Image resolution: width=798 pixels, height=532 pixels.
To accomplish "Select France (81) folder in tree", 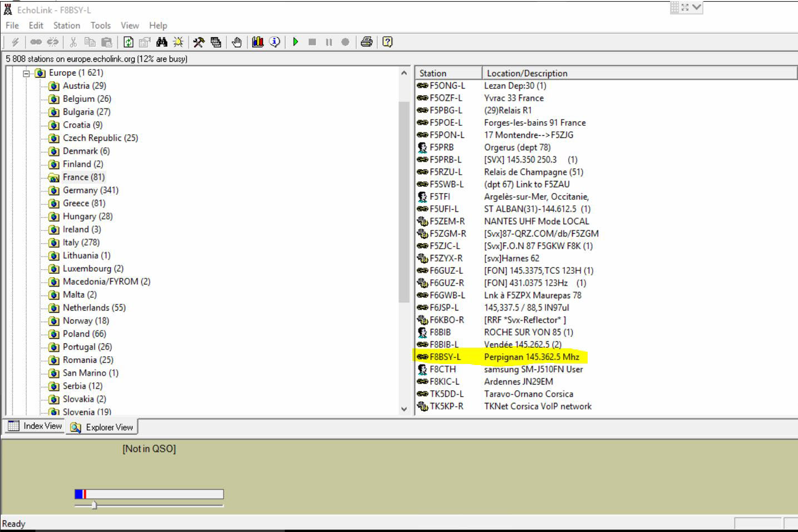I will pyautogui.click(x=83, y=177).
